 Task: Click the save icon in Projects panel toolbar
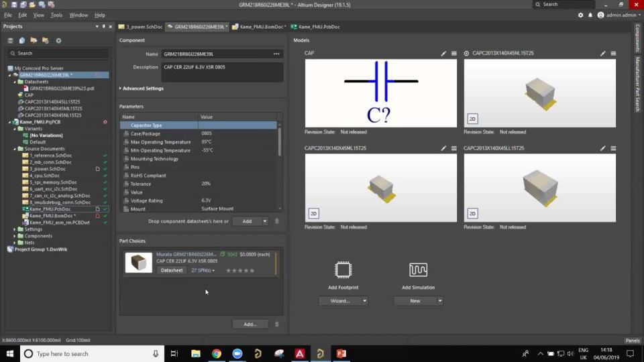point(10,41)
